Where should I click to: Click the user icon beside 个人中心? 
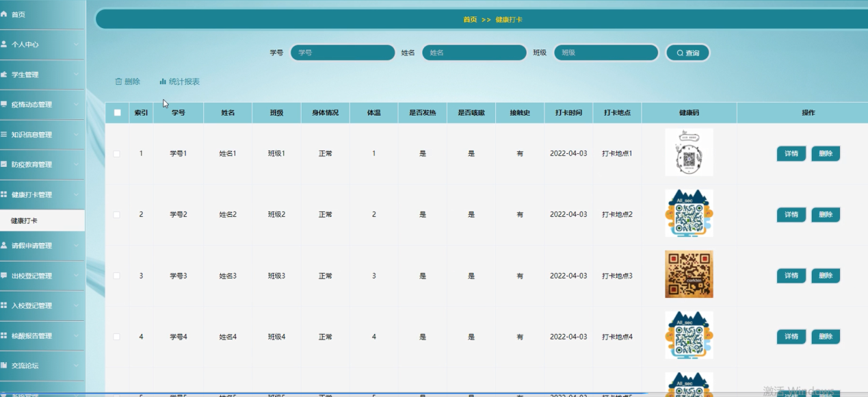click(3, 44)
